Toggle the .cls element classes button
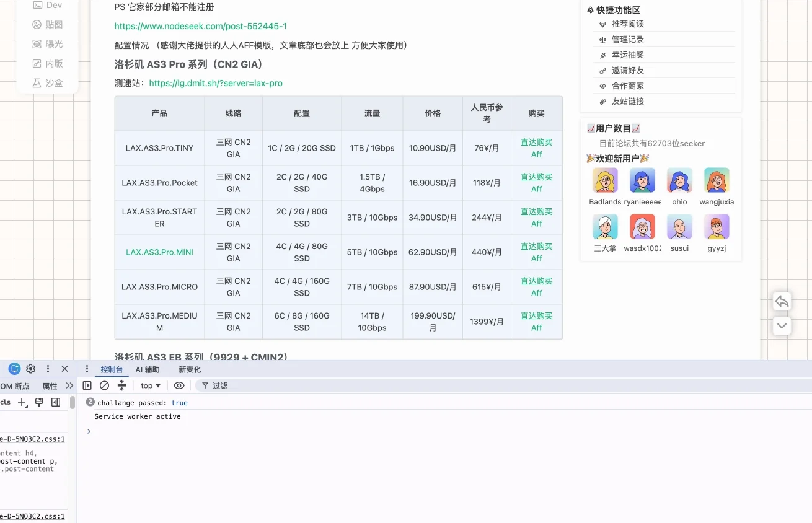This screenshot has height=523, width=812. coord(6,402)
